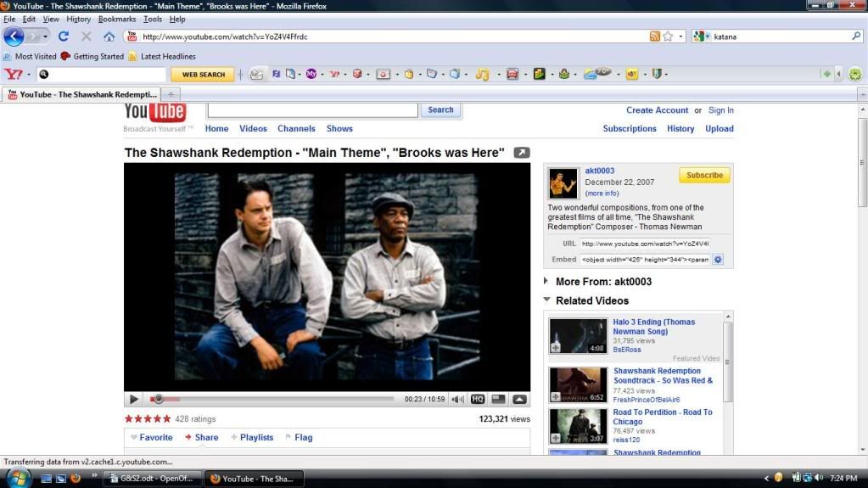Go to YouTube Channels tab

pos(296,128)
